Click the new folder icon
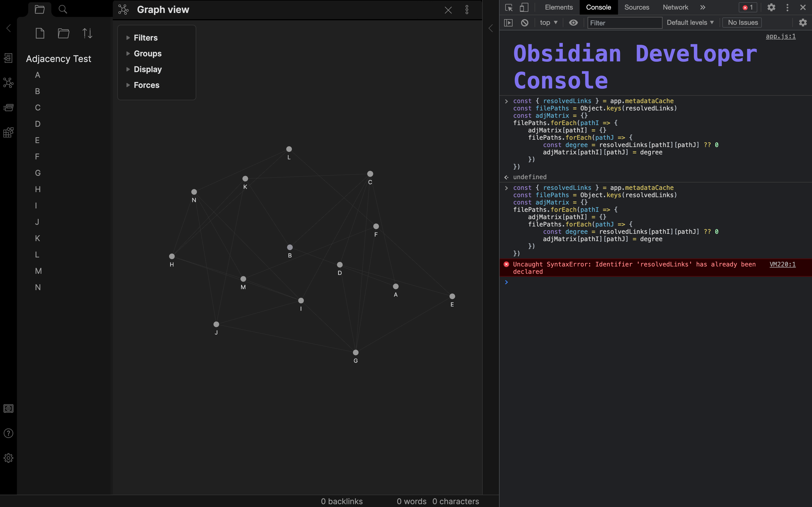 (x=63, y=33)
